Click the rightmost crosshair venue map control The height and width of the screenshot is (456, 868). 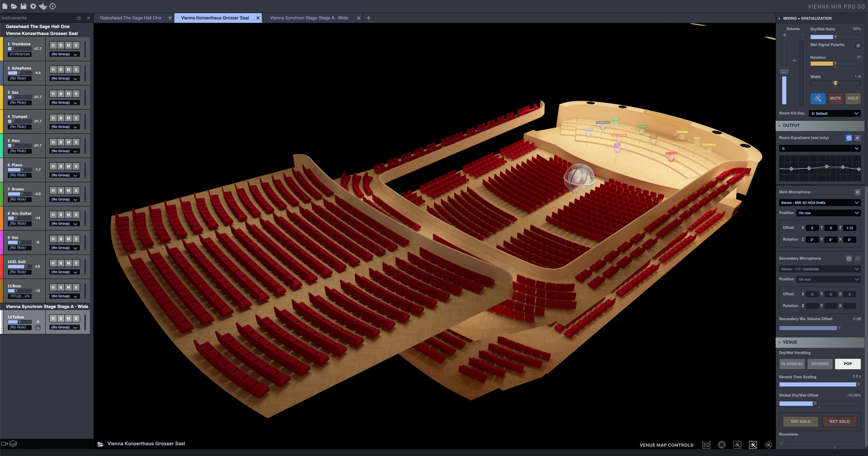[768, 445]
